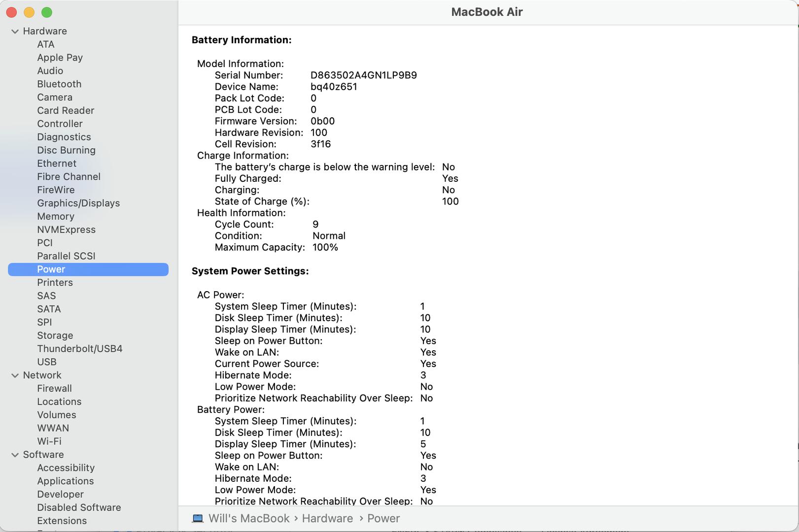Open the Graphics/Displays section
Viewport: 799px width, 532px height.
(78, 203)
